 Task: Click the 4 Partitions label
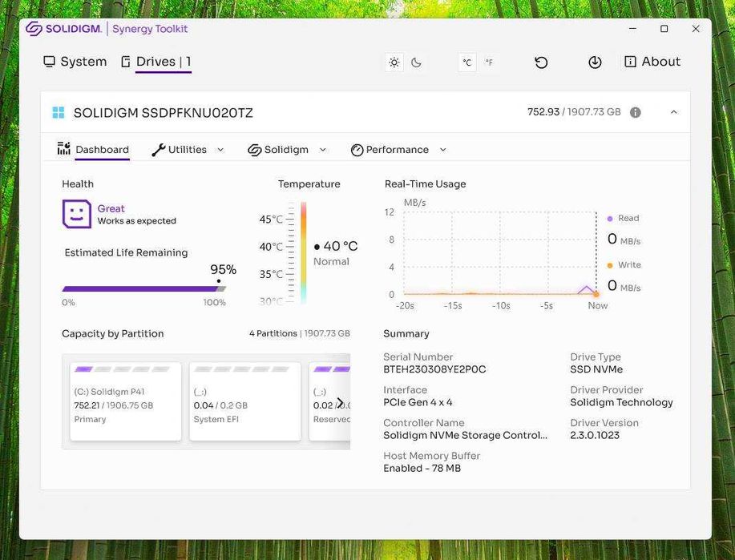[x=273, y=333]
